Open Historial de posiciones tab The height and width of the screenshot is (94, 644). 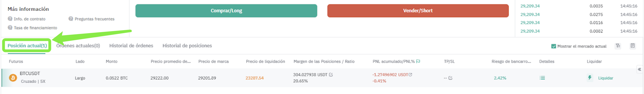pyautogui.click(x=187, y=46)
